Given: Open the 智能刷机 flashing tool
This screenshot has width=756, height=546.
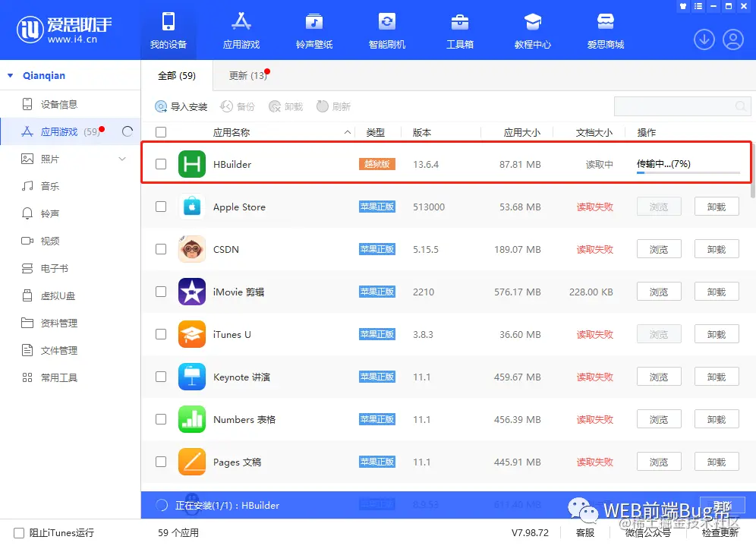Looking at the screenshot, I should coord(386,31).
